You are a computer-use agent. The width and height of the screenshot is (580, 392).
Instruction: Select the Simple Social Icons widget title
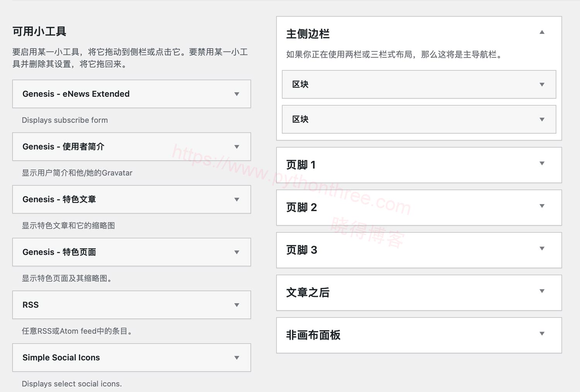click(61, 358)
